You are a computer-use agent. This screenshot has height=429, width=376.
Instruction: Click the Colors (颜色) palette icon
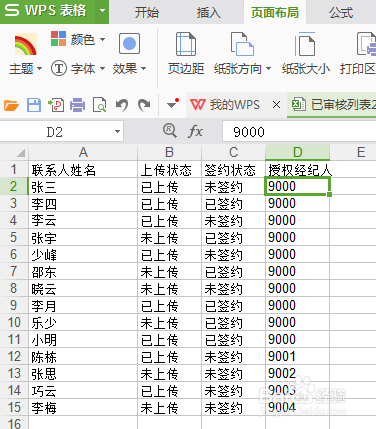58,38
